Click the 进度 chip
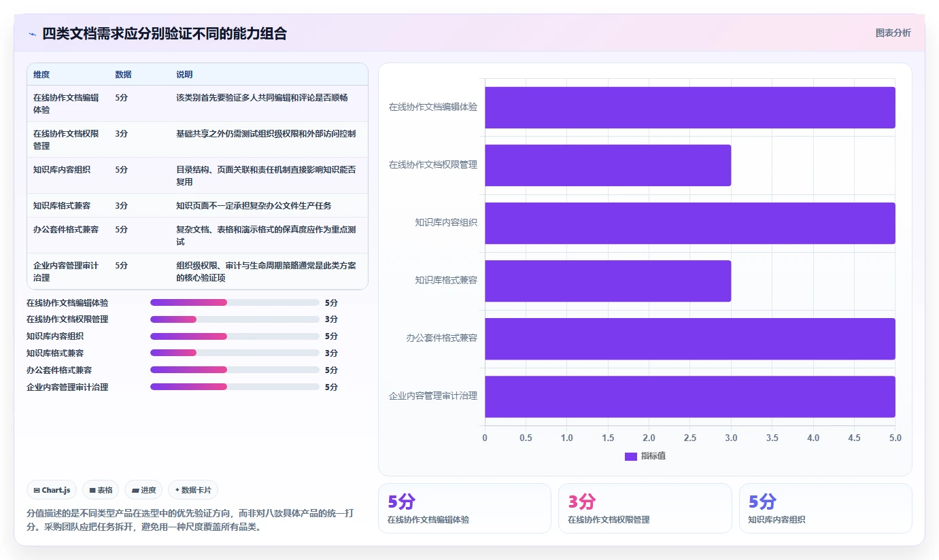The width and height of the screenshot is (939, 560). (x=143, y=490)
